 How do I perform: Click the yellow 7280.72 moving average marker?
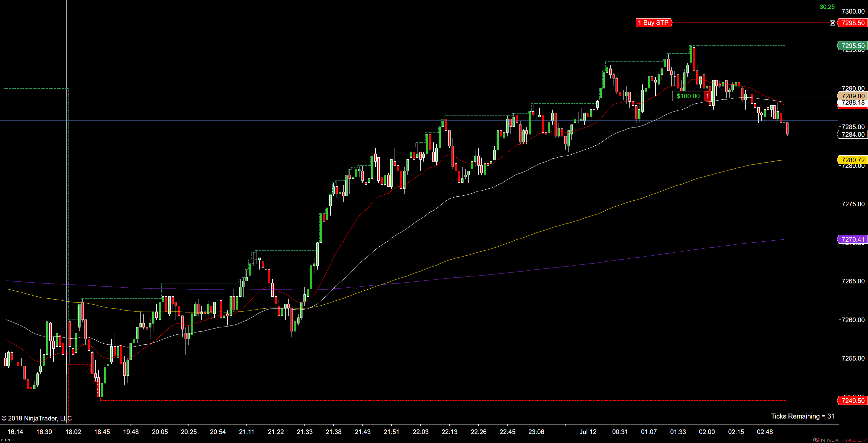(852, 160)
